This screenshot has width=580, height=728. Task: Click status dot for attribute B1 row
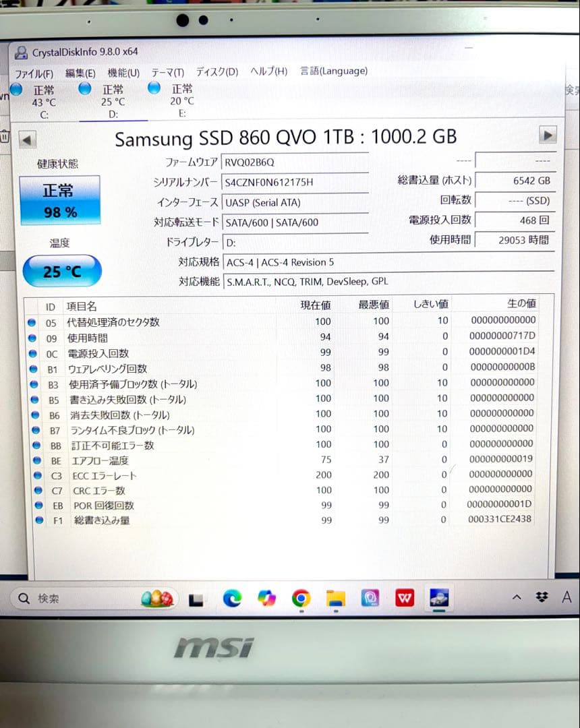pyautogui.click(x=33, y=369)
